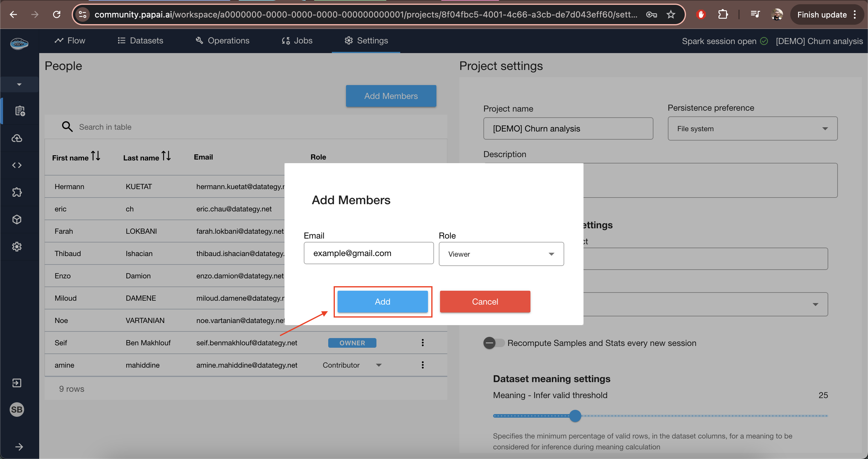Click the Meaning infer valid threshold slider handle

coord(575,416)
